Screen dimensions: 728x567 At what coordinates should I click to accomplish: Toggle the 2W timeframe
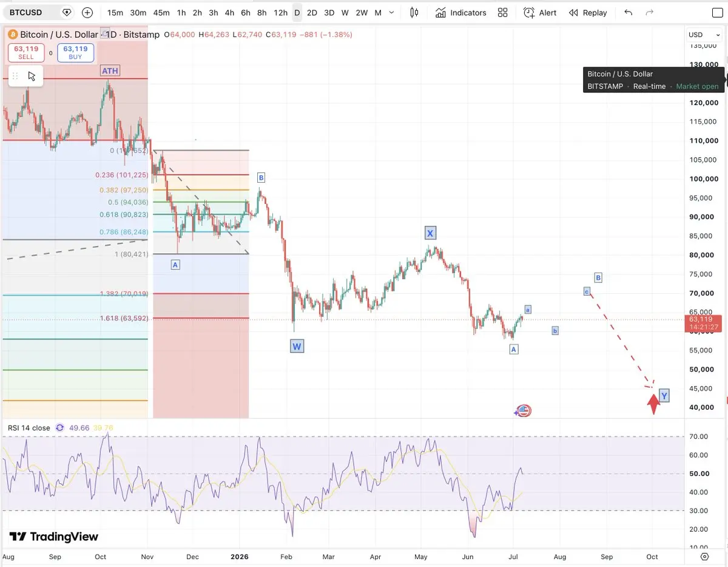(362, 12)
